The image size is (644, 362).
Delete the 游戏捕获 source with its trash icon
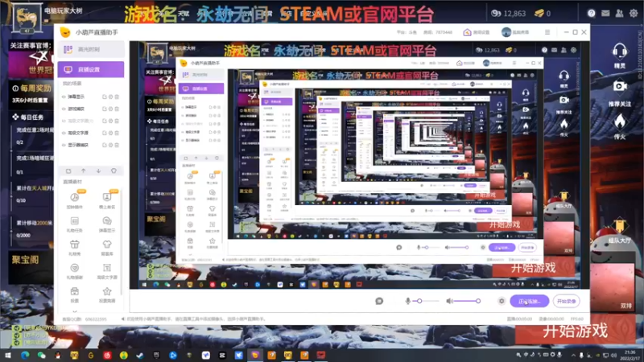(x=117, y=109)
